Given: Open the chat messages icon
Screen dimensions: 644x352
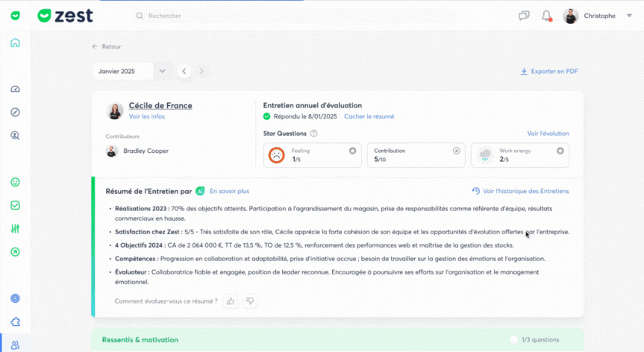Looking at the screenshot, I should click(x=524, y=16).
